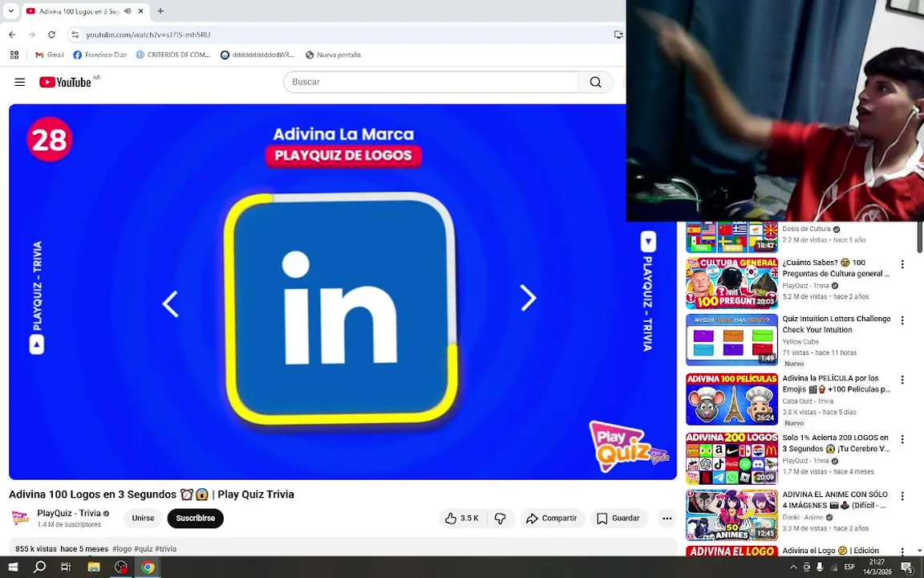Open Quiz Intuition Letters Challenge video title
924x578 pixels.
[x=837, y=324]
